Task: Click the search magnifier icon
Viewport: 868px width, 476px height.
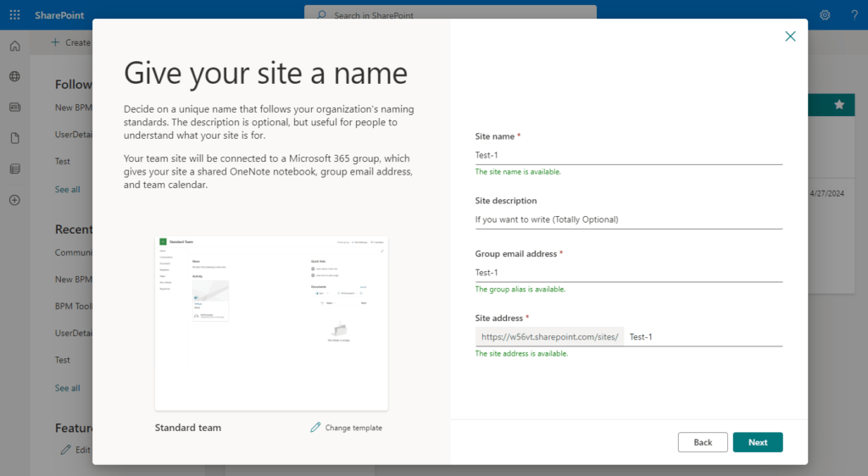Action: [321, 15]
